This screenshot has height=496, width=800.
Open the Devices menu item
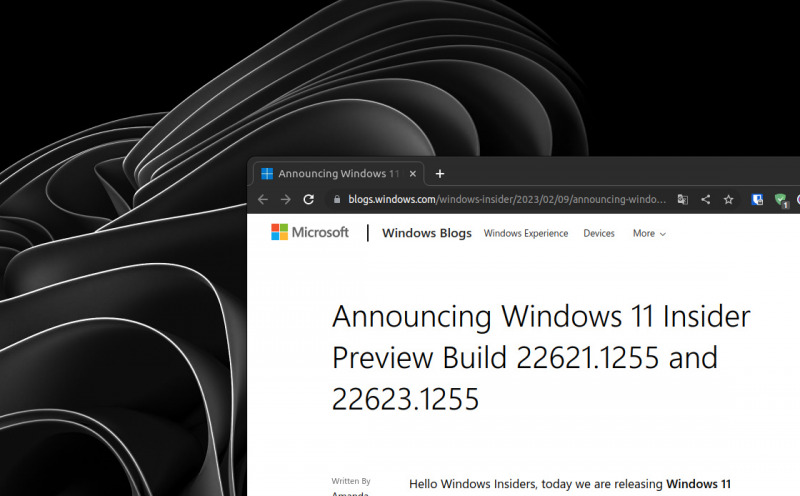[x=599, y=233]
